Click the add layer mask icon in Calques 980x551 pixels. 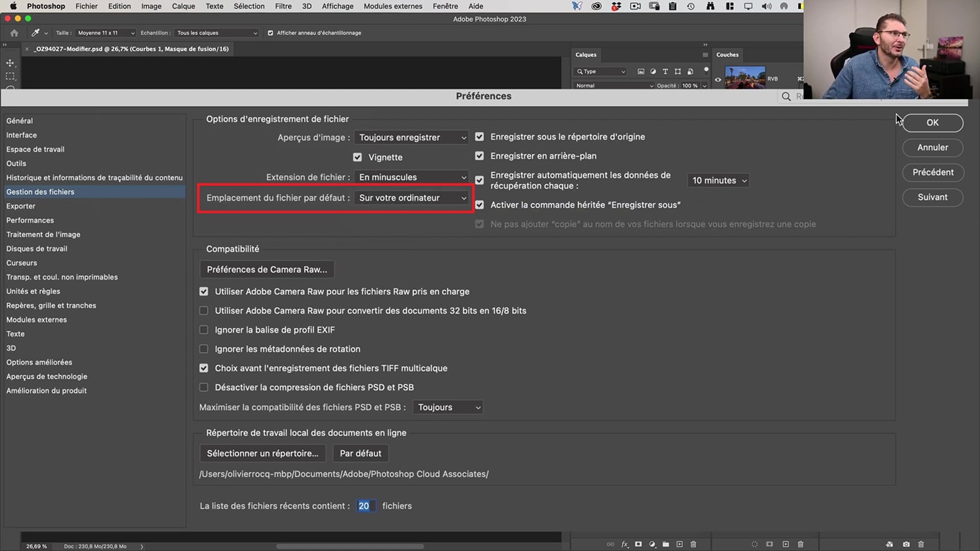pyautogui.click(x=638, y=544)
